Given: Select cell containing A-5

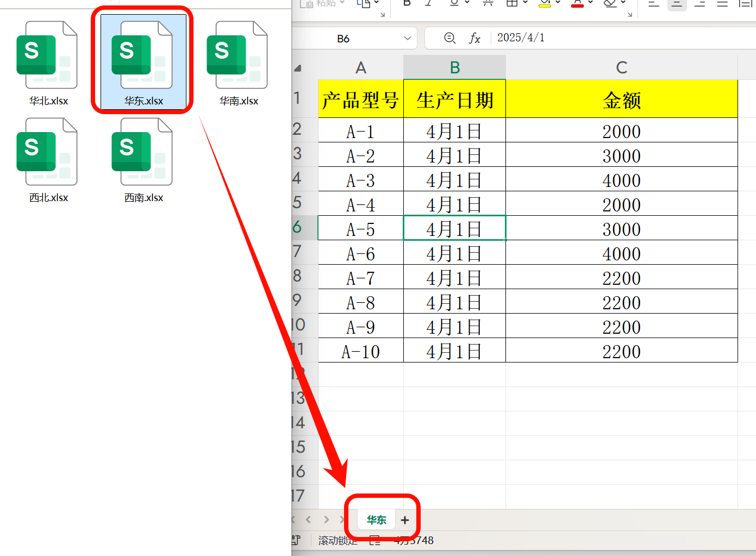Looking at the screenshot, I should [361, 228].
